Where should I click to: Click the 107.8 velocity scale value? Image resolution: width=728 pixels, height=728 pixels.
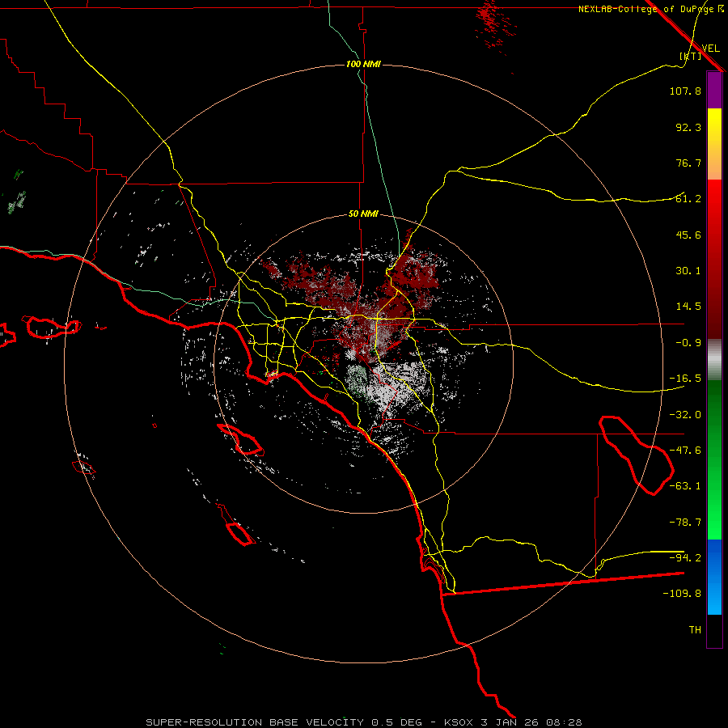click(685, 91)
